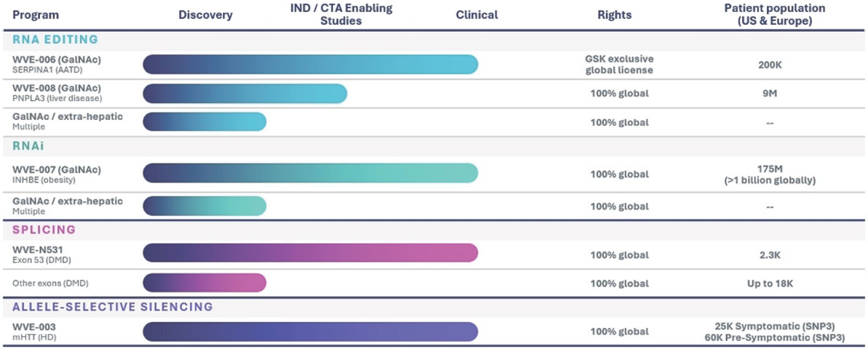
Task: Click the Clinical column header
Action: 476,15
